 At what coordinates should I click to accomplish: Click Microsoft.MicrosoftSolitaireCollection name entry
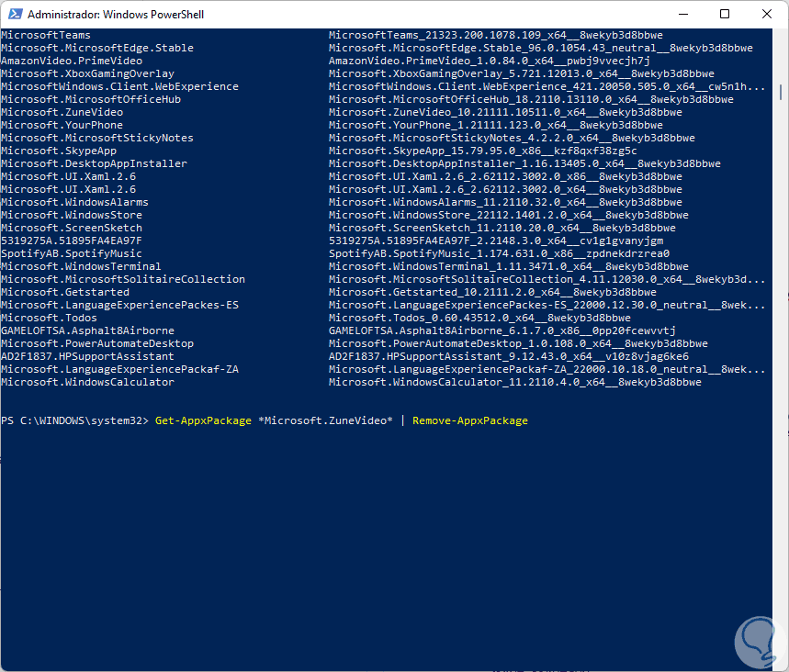[x=123, y=279]
